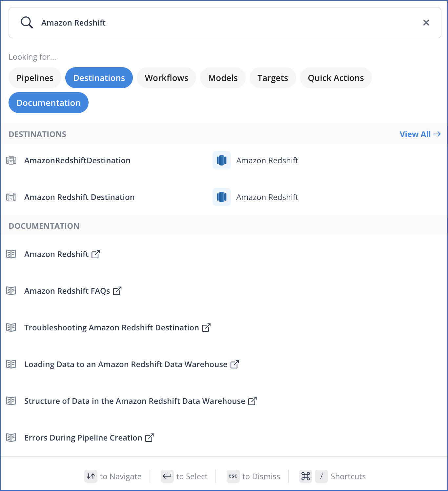Click the return key Select icon
The height and width of the screenshot is (491, 448).
[x=167, y=476]
